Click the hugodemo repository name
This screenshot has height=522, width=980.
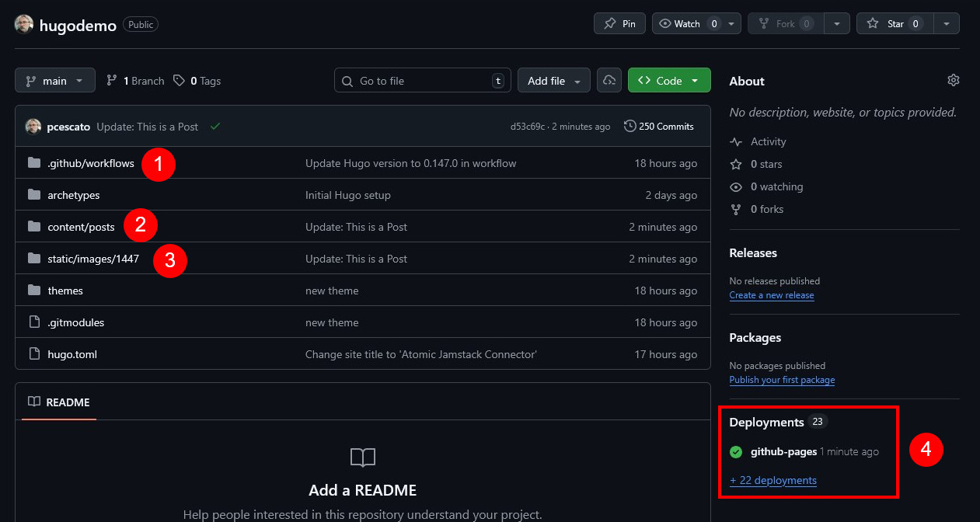[x=78, y=25]
